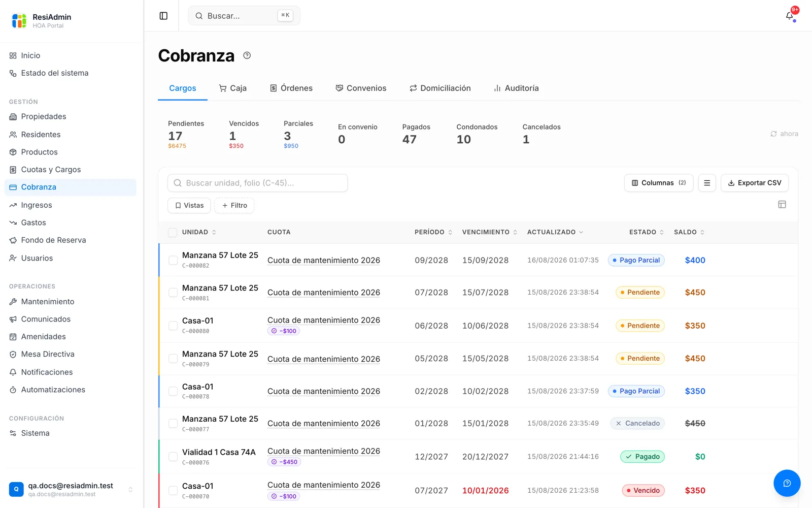Check the row C-000082 checkbox
The image size is (812, 508).
[x=173, y=260]
